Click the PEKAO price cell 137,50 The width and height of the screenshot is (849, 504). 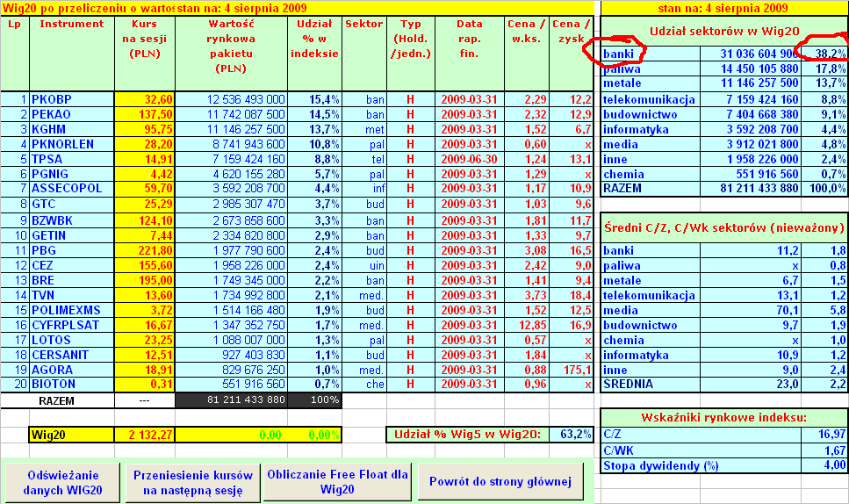(145, 114)
